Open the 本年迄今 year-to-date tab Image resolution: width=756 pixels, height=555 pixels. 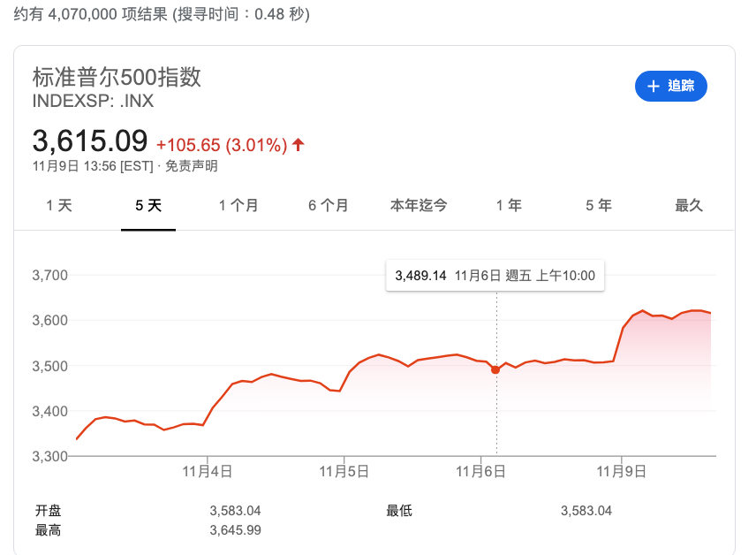tap(419, 206)
